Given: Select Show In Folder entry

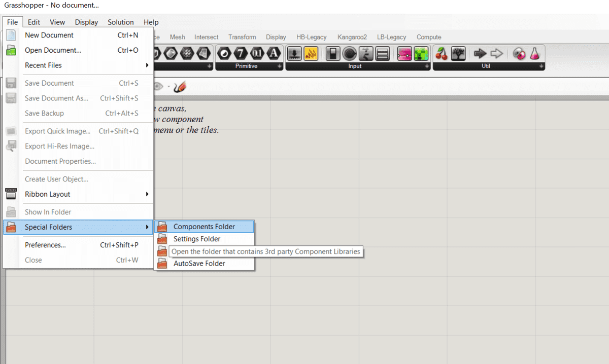Looking at the screenshot, I should [x=78, y=212].
